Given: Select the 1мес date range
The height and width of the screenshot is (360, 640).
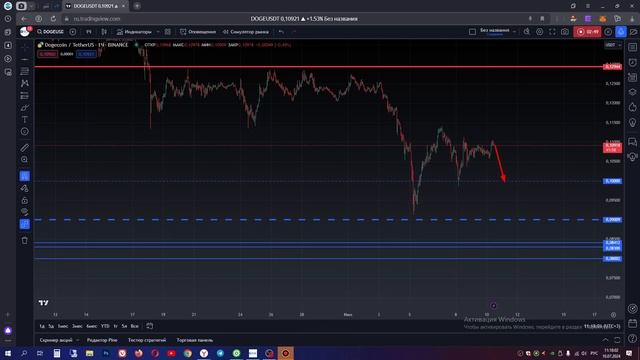Looking at the screenshot, I should (63, 326).
